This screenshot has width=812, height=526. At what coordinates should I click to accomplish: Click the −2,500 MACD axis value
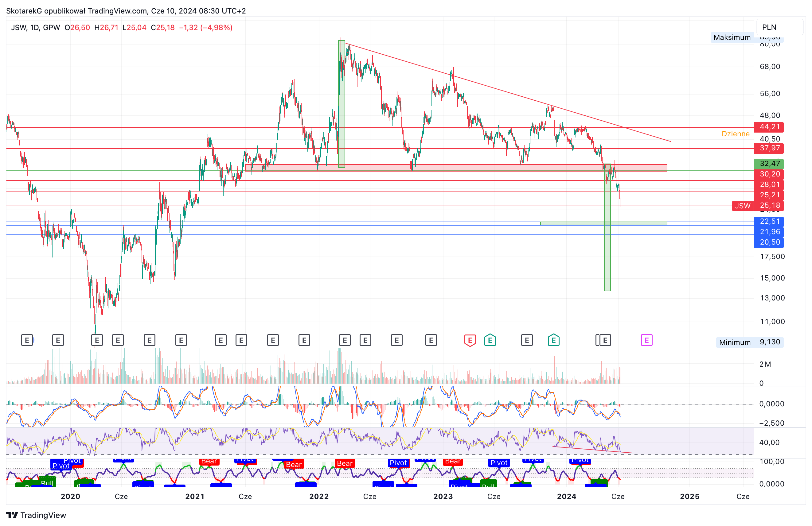coord(771,423)
